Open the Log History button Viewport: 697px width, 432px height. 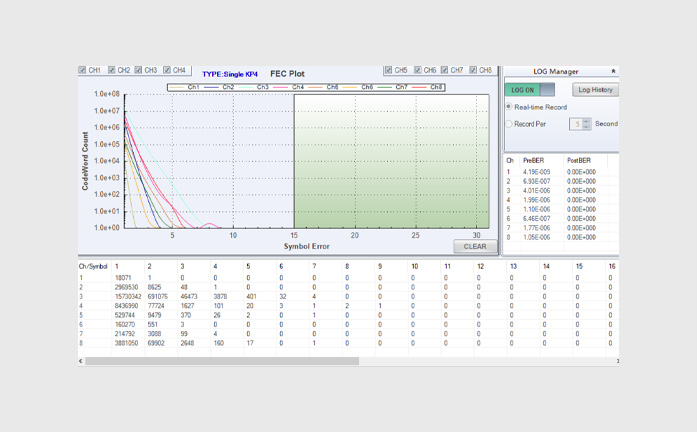595,90
